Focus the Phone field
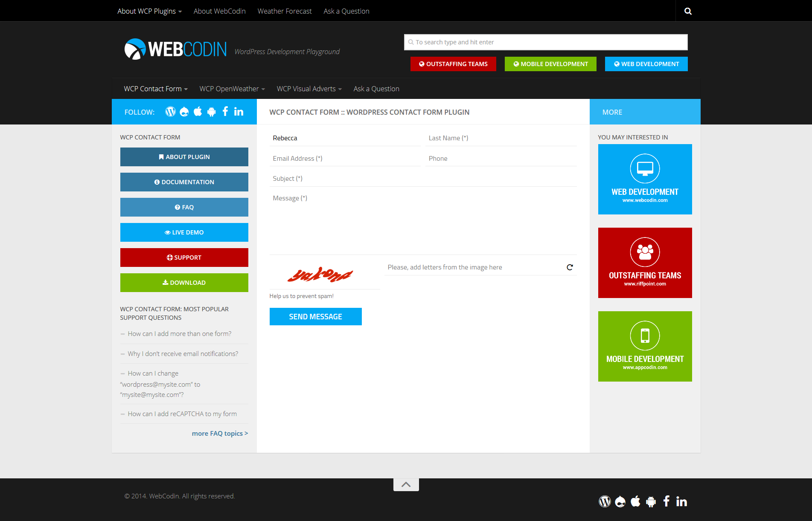 coord(501,159)
